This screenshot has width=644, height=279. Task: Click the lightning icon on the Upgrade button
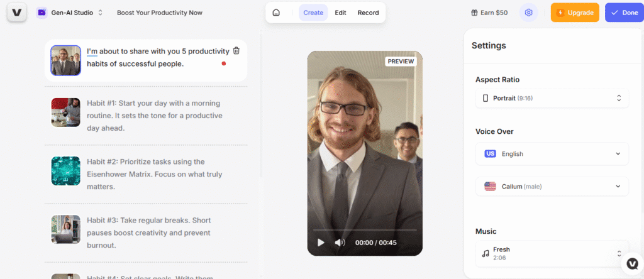(x=560, y=13)
